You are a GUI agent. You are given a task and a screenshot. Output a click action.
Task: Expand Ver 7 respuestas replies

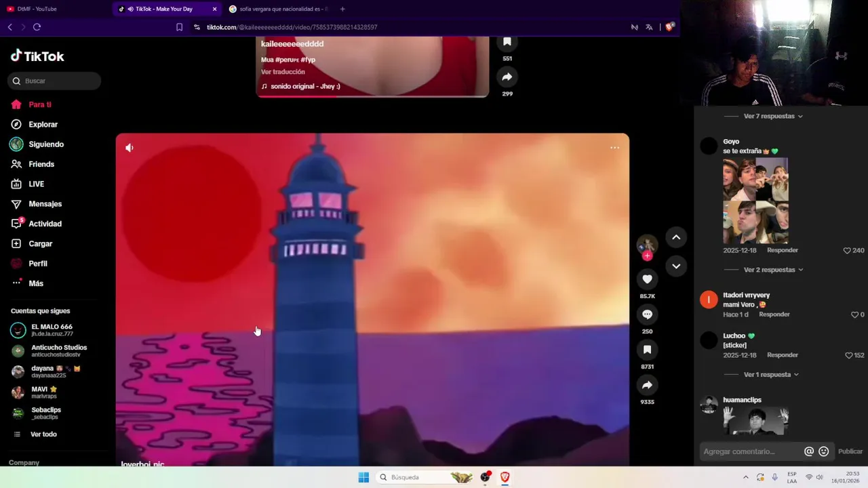pyautogui.click(x=773, y=117)
